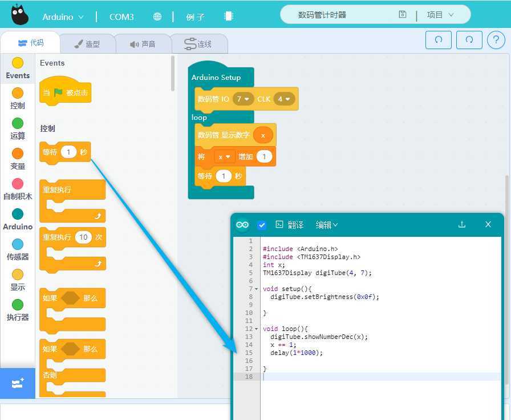Viewport: 511px width, 420px height.
Task: Select the 执行器 block category
Action: click(x=18, y=310)
